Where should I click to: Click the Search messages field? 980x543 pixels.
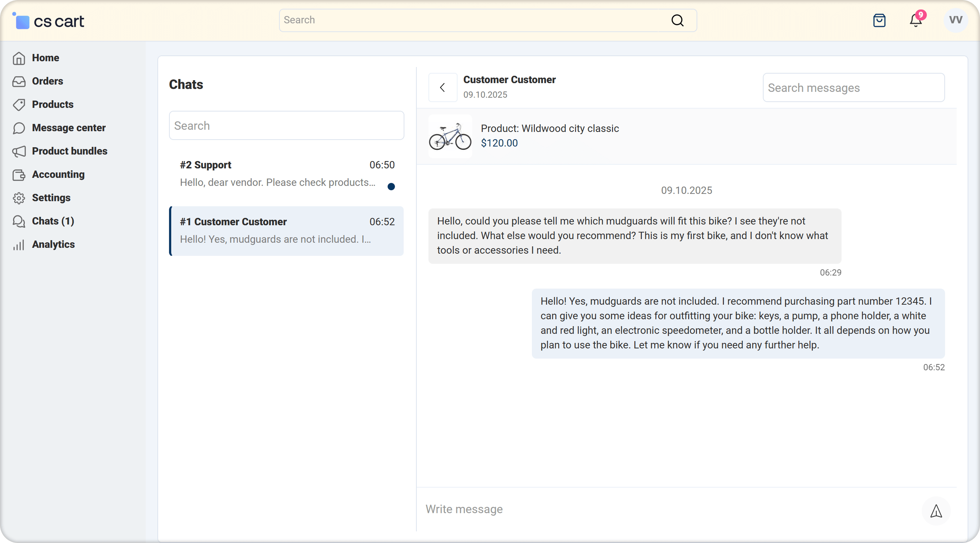click(853, 88)
